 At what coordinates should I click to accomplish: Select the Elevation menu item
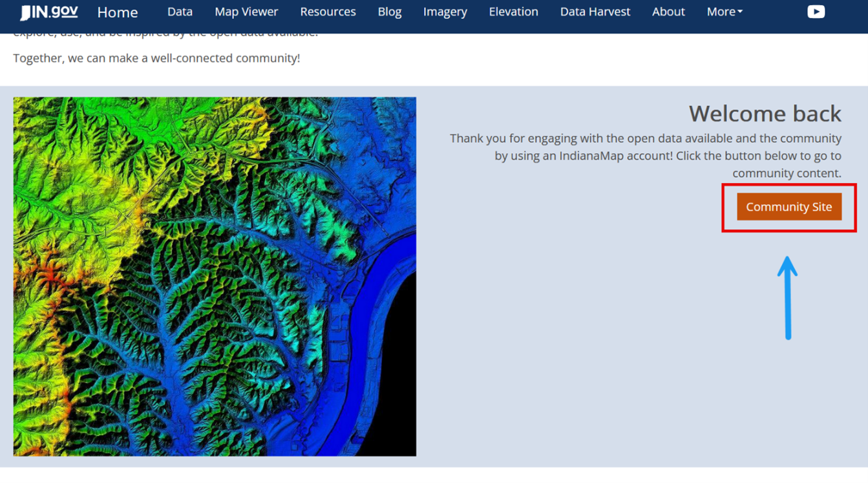[513, 11]
